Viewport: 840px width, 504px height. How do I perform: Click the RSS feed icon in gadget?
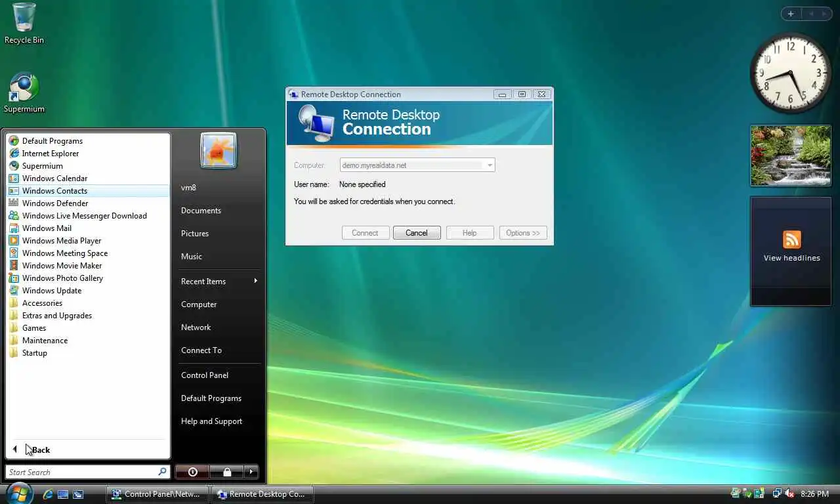[x=792, y=240]
